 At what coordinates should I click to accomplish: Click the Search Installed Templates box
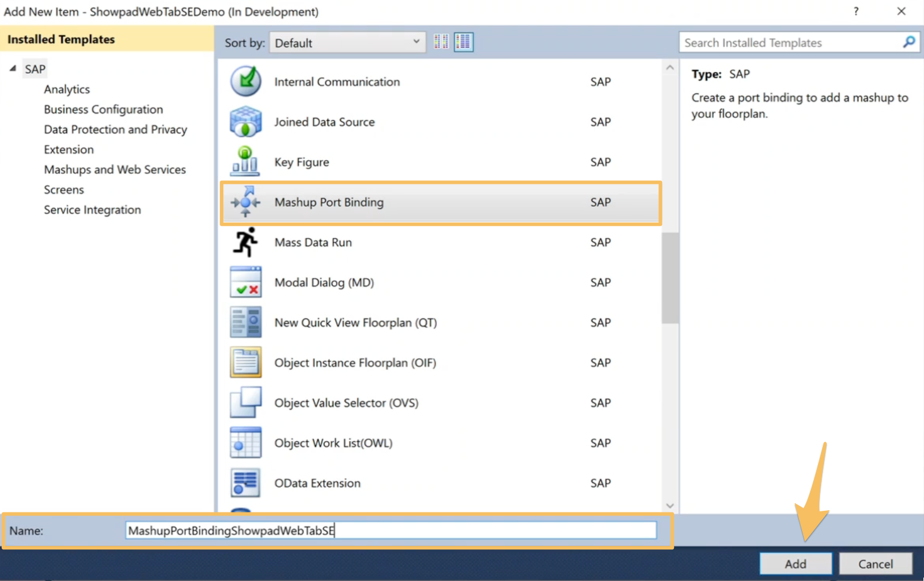(x=791, y=43)
